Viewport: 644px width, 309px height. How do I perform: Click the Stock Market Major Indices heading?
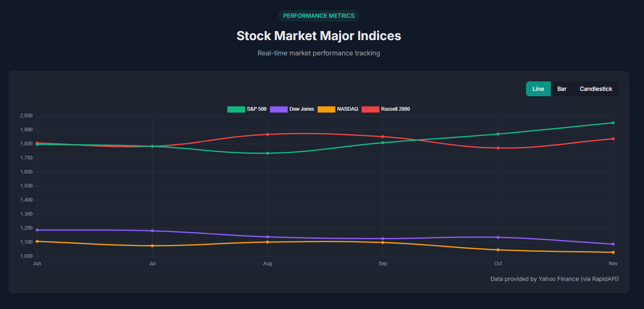318,36
